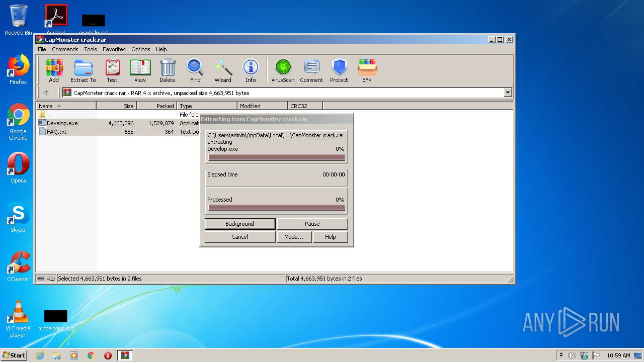Open the File menu
The width and height of the screenshot is (644, 362).
pyautogui.click(x=42, y=49)
